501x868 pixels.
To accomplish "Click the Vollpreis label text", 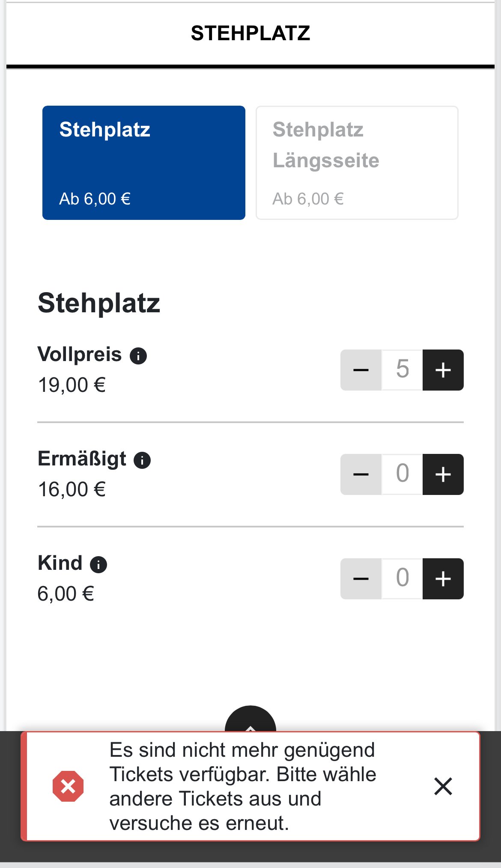I will tap(80, 355).
